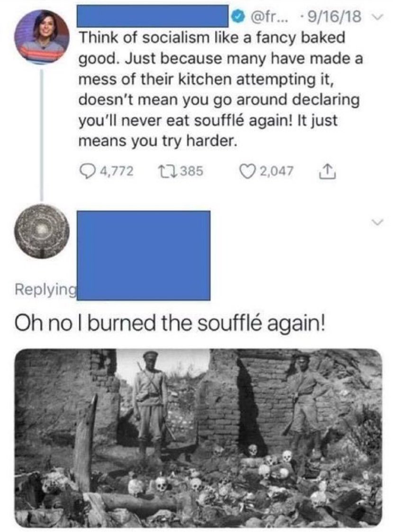
Task: Click the 'Think of socialism' tweet text
Action: pos(220,89)
